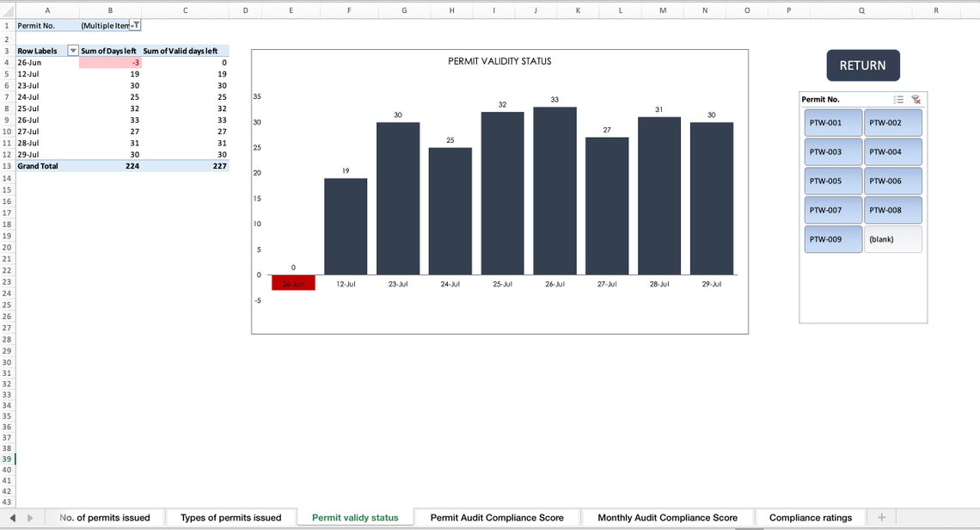980x530 pixels.
Task: Click the RETURN button
Action: point(863,65)
